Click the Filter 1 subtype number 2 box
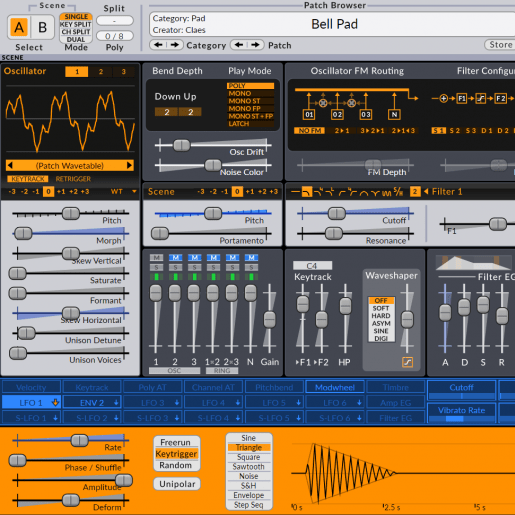This screenshot has height=515, width=515. click(415, 192)
